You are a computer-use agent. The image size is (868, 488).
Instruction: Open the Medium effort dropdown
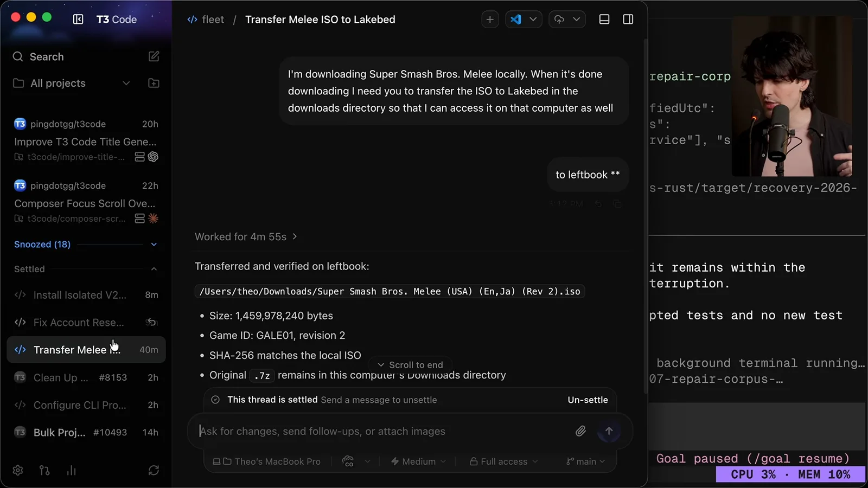[418, 461]
